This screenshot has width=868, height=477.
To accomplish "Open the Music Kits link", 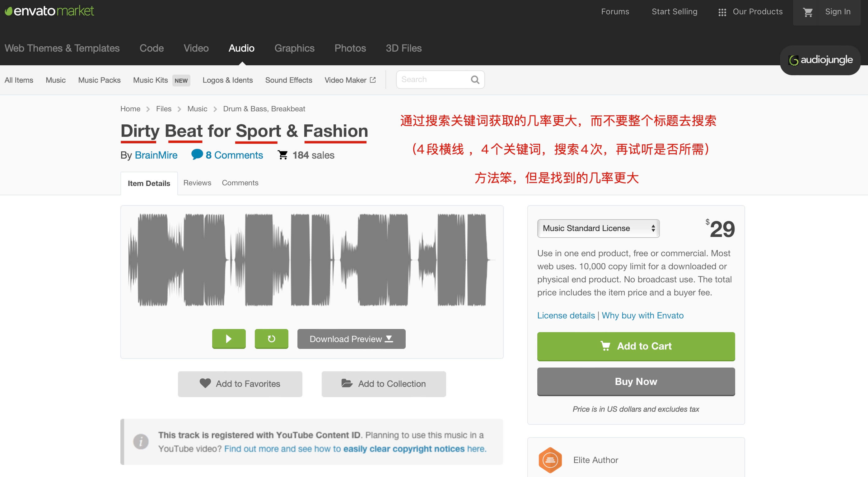I will pyautogui.click(x=150, y=80).
